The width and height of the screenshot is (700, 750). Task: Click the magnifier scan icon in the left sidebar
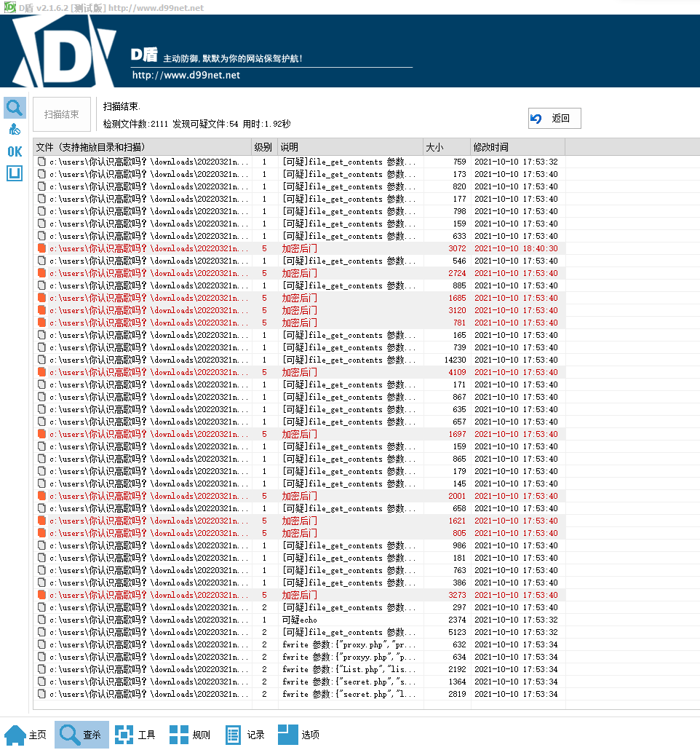(15, 108)
